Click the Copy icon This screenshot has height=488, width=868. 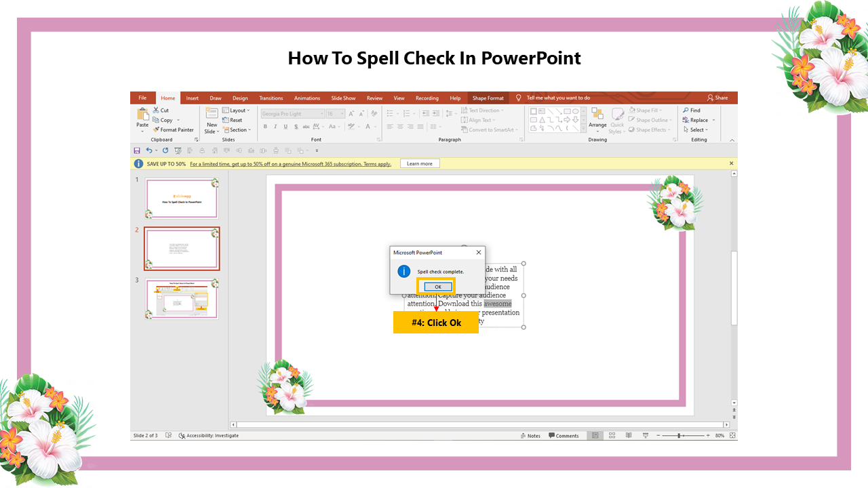pos(156,120)
